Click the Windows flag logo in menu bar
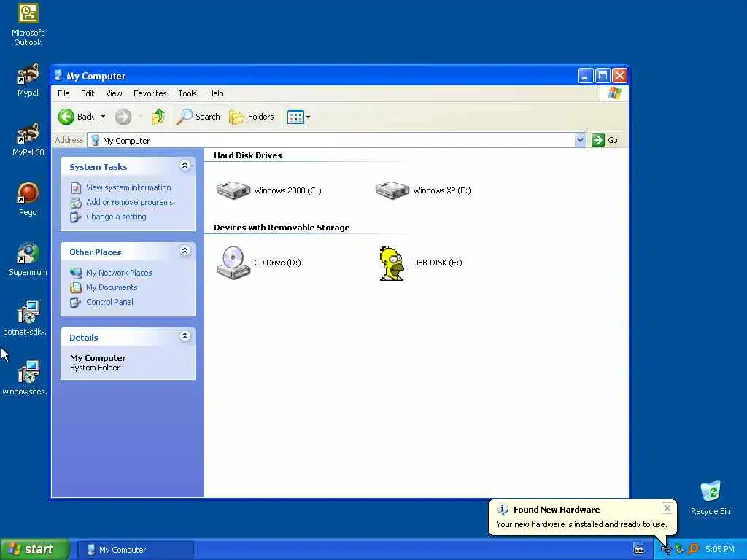Screen dimensions: 747x560 [614, 93]
